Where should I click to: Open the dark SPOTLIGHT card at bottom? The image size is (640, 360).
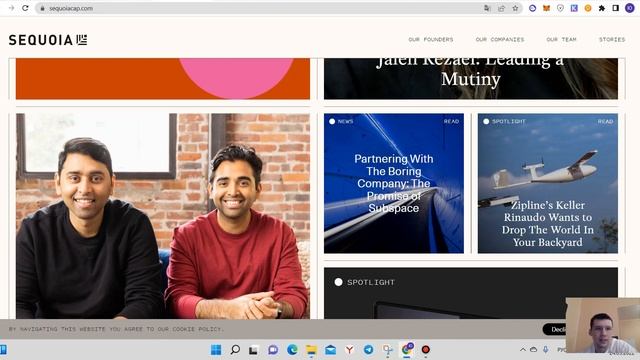[x=471, y=293]
